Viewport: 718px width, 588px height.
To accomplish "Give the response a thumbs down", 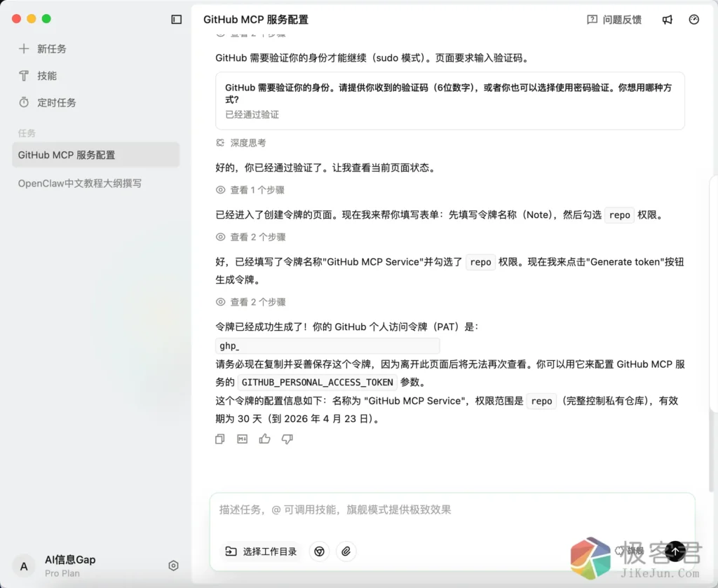I will click(x=287, y=439).
